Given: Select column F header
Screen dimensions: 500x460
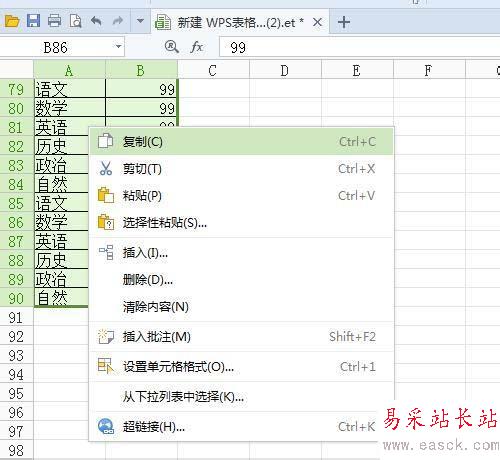Looking at the screenshot, I should pos(429,70).
